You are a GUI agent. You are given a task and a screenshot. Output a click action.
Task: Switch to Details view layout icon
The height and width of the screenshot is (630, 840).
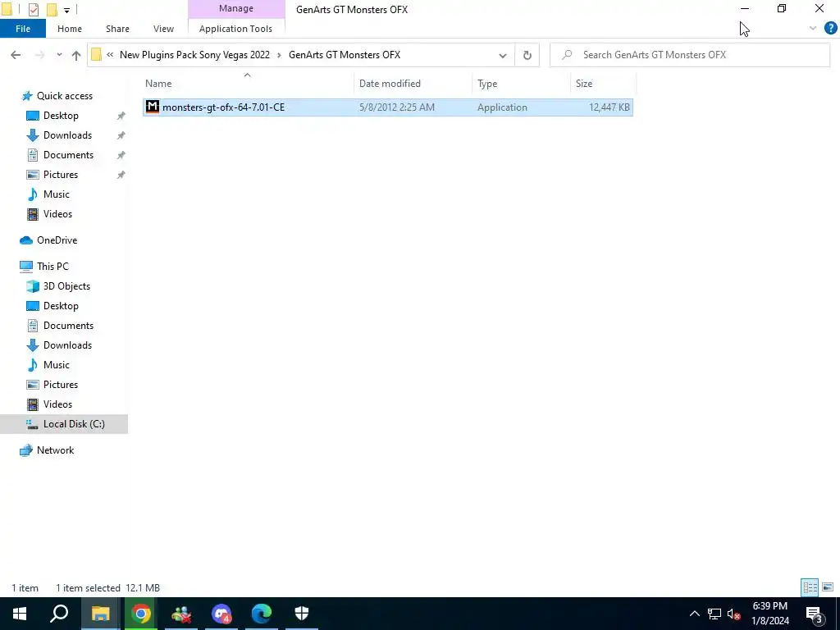810,587
